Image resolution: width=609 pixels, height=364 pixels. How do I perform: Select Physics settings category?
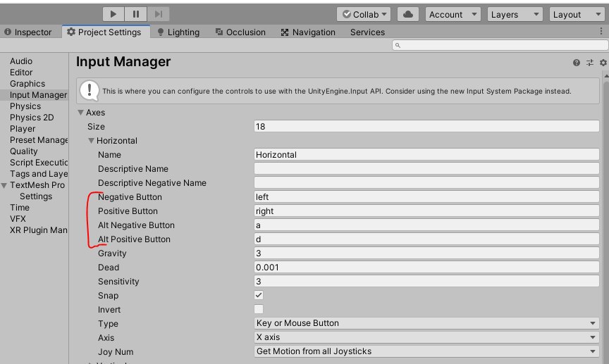point(25,106)
